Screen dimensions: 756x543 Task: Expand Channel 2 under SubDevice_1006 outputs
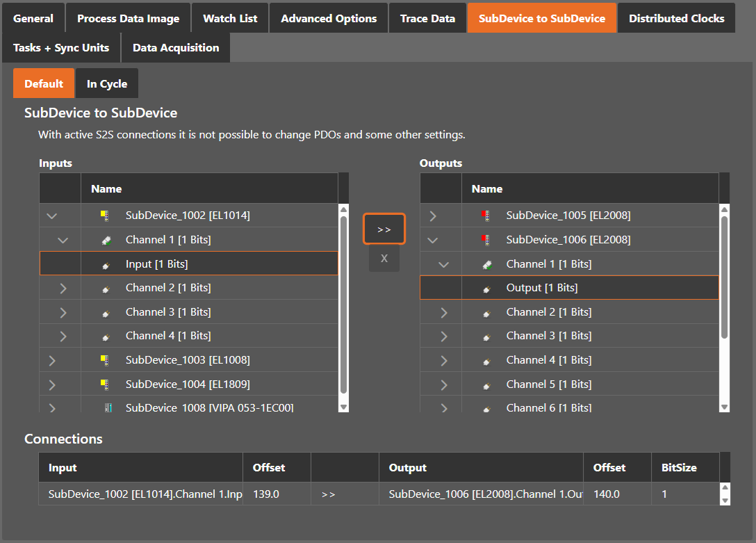pyautogui.click(x=444, y=312)
